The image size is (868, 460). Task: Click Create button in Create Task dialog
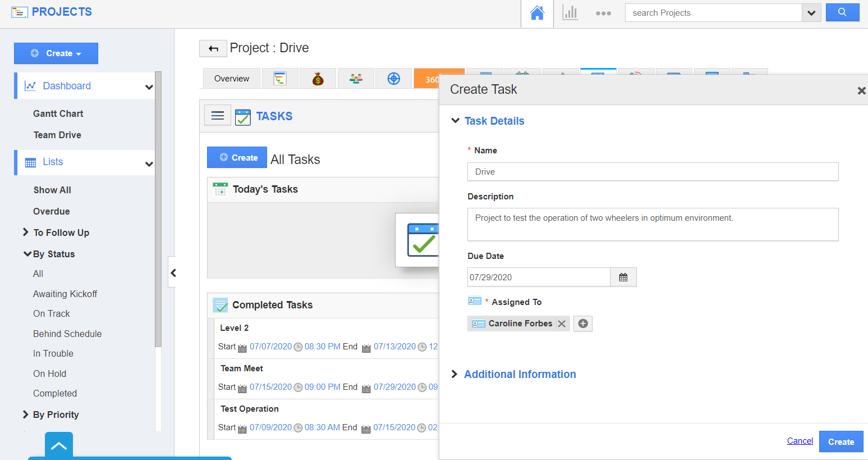pyautogui.click(x=841, y=441)
